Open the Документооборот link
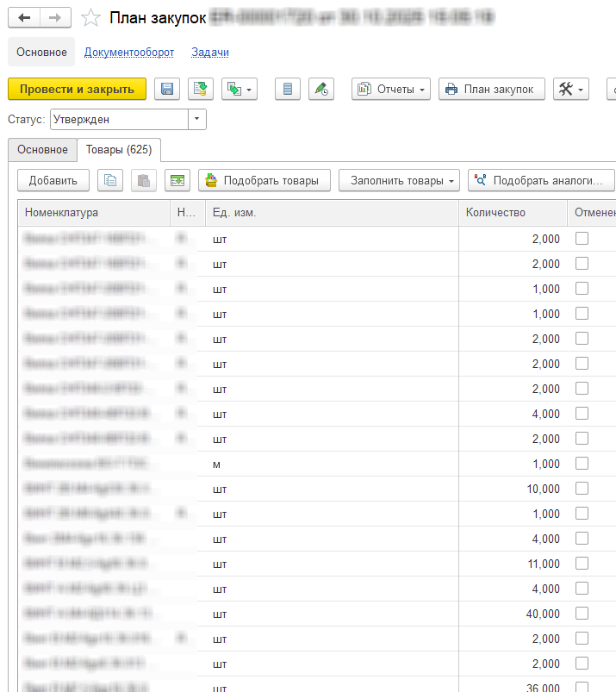This screenshot has height=692, width=616. click(x=129, y=53)
